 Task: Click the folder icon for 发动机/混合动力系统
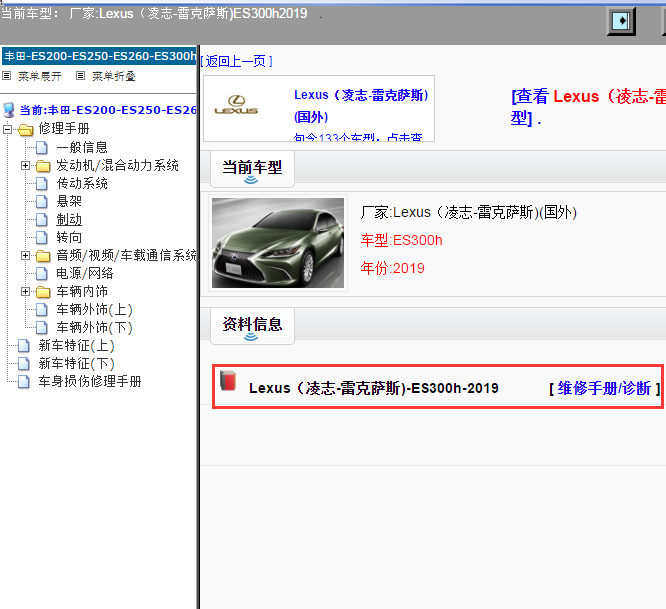tap(43, 166)
